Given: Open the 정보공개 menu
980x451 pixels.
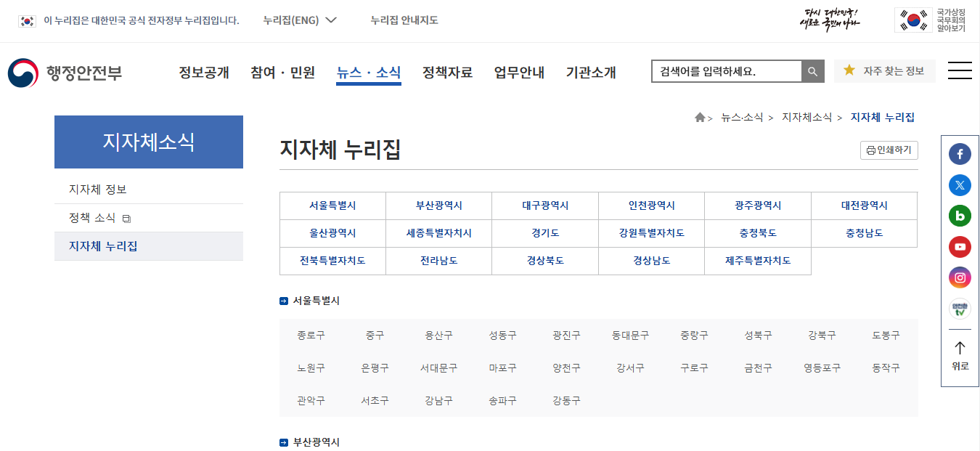Looking at the screenshot, I should [203, 72].
